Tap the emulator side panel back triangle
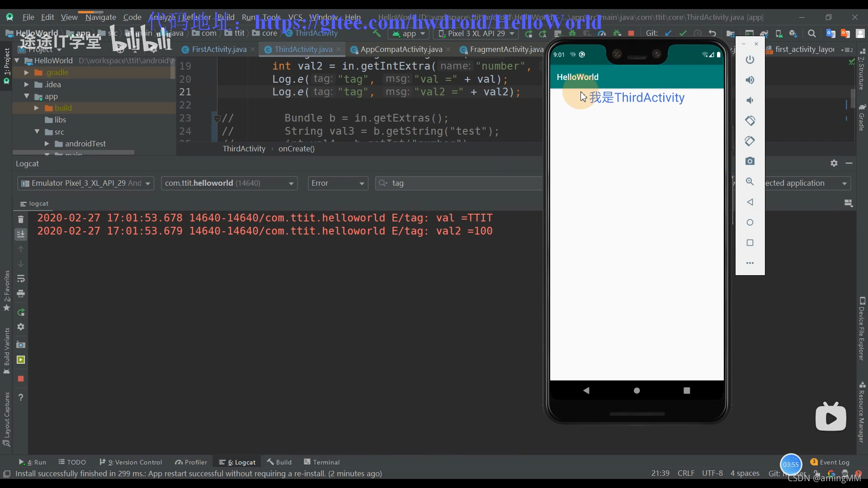 (750, 202)
